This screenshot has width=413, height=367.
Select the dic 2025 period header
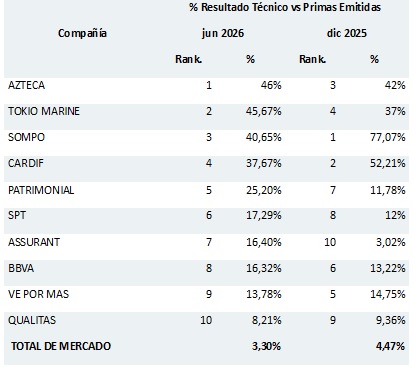click(x=347, y=33)
